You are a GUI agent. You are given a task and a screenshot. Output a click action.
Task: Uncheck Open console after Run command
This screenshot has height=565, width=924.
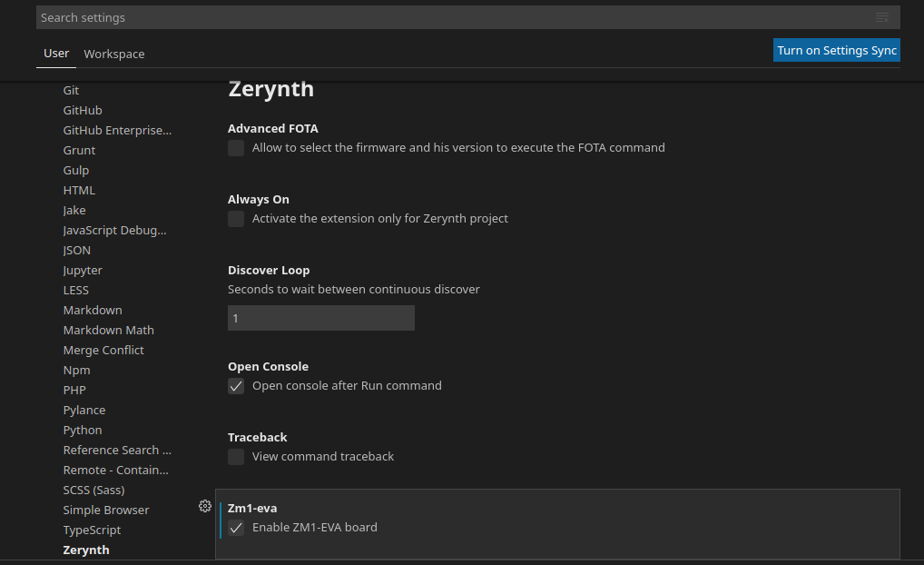pos(236,386)
